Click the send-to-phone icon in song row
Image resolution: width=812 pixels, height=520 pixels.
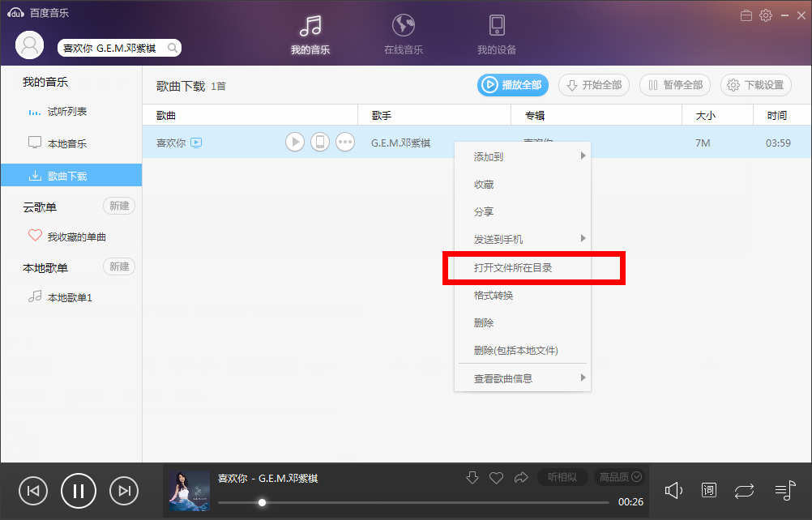point(320,142)
